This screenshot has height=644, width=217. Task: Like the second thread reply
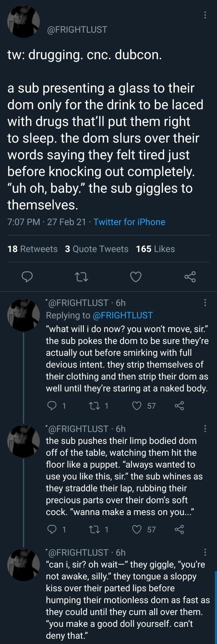pyautogui.click(x=138, y=529)
